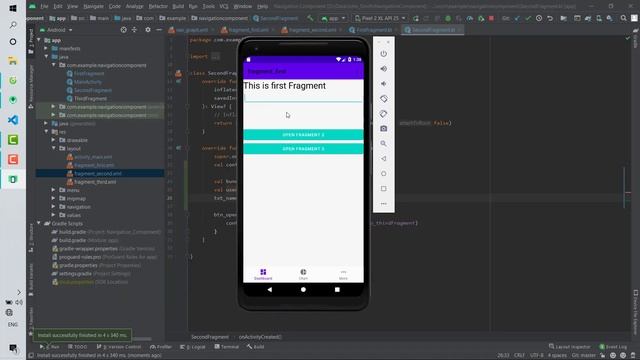Rotate the emulator right

[x=383, y=113]
